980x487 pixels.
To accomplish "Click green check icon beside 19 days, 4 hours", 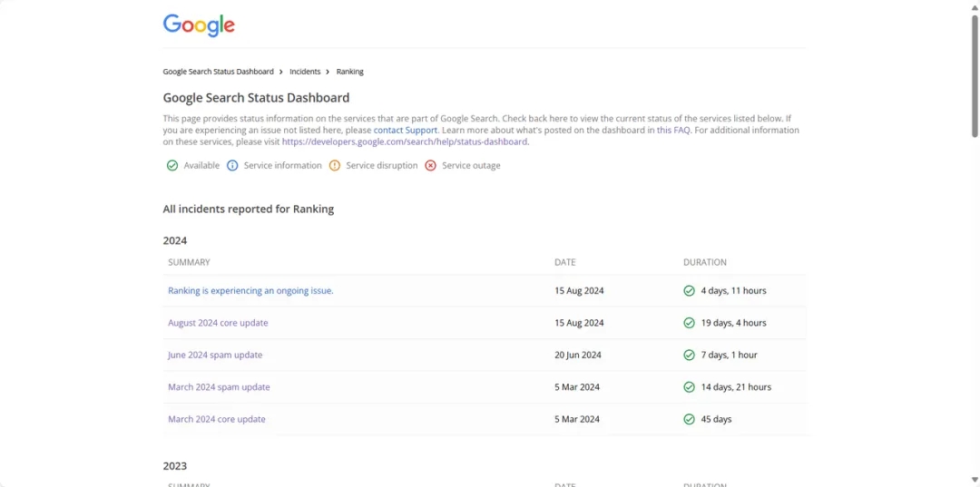I will tap(690, 323).
